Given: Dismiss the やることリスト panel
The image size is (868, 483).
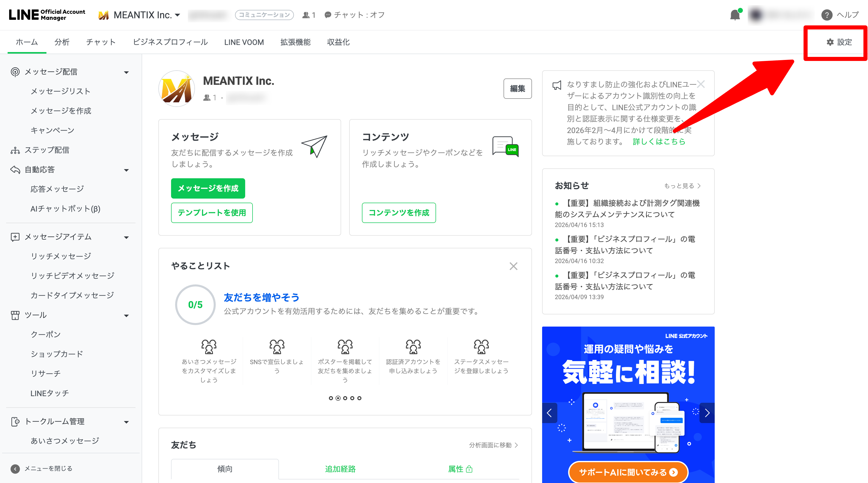Looking at the screenshot, I should point(513,266).
